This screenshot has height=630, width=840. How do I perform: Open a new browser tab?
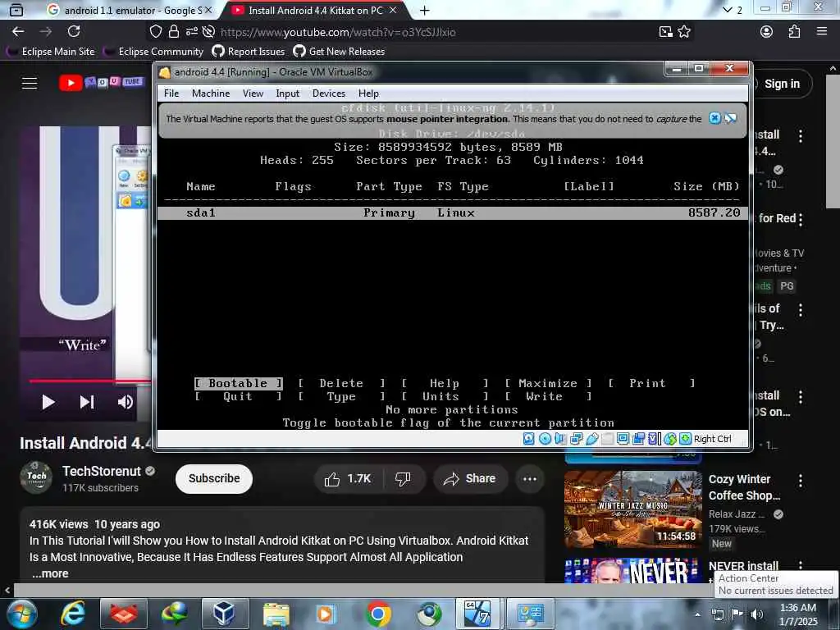click(425, 10)
